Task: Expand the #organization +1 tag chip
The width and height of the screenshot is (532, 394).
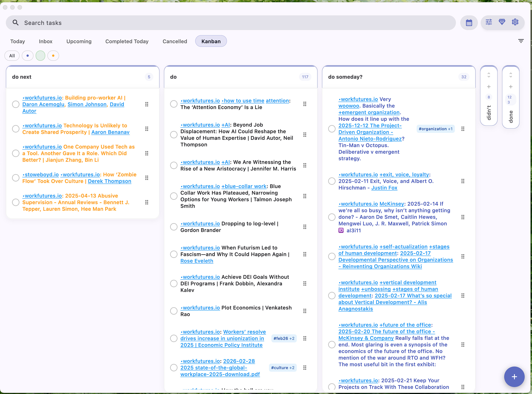Action: click(x=435, y=129)
